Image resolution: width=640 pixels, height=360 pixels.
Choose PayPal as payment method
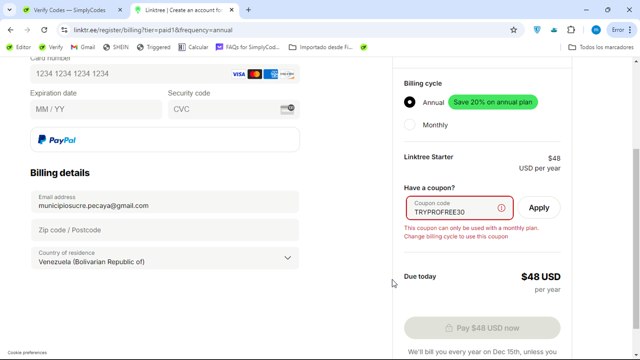click(164, 140)
